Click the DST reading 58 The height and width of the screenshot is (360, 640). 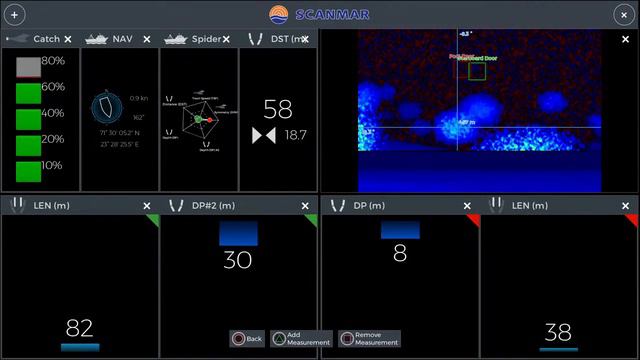pos(278,109)
